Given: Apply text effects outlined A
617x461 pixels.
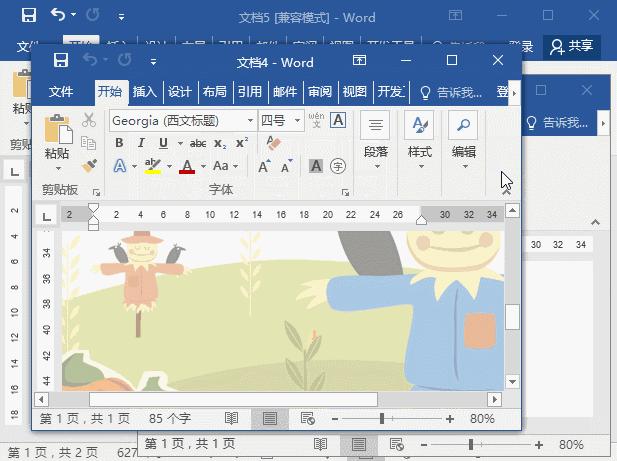Looking at the screenshot, I should 120,166.
